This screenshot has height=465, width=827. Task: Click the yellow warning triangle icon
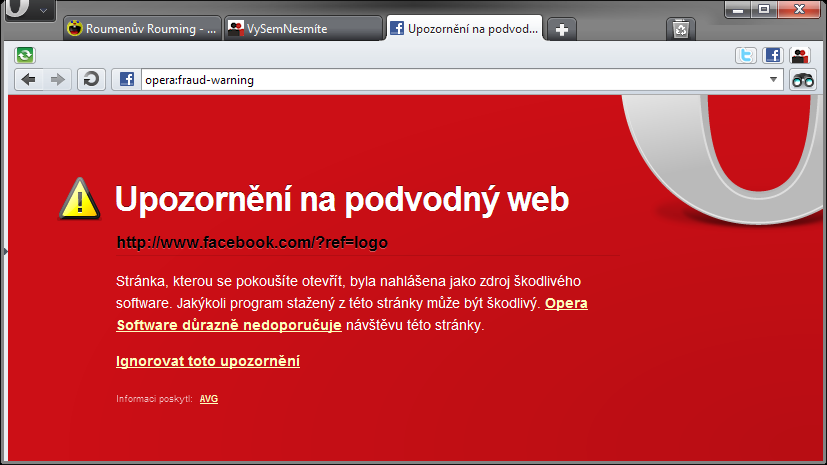pos(79,199)
